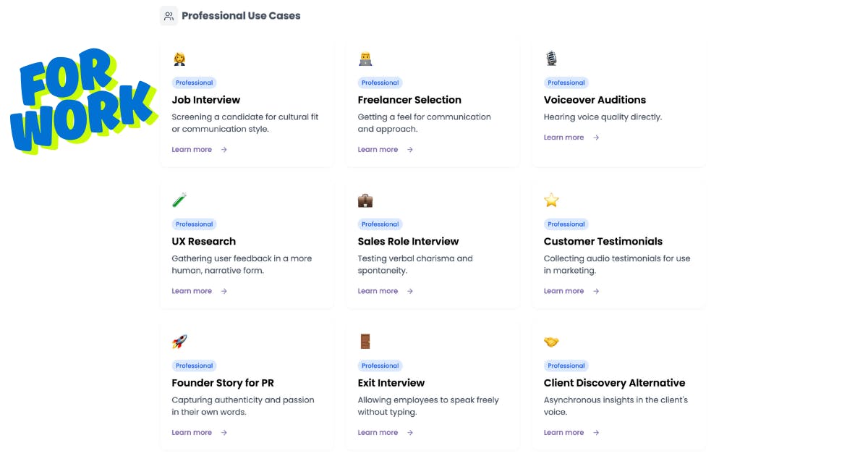Follow Learn more under UX Research
This screenshot has height=456, width=868.
[x=192, y=291]
